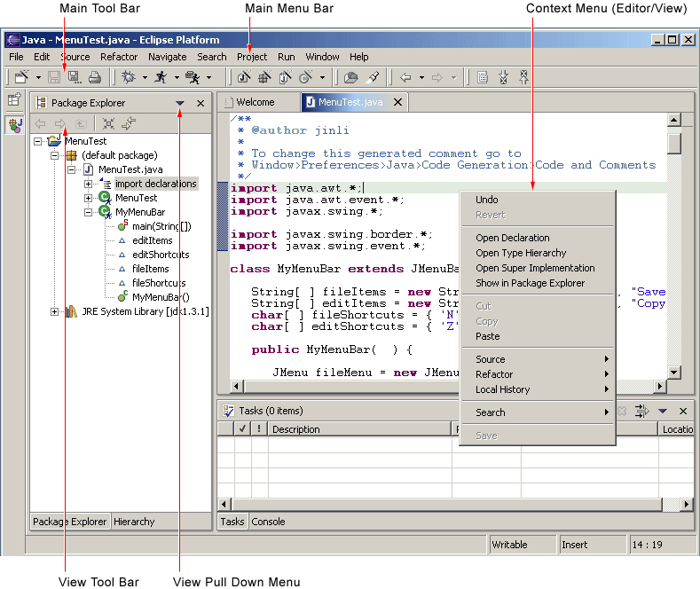Collapse the (default package) node
The height and width of the screenshot is (589, 700).
click(54, 156)
